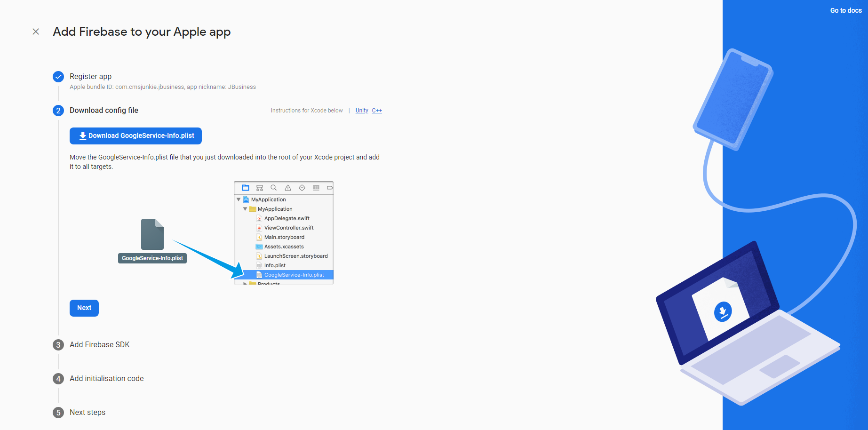Select GoogleService-Info.plist in the Xcode tree image
The image size is (868, 430).
(x=294, y=275)
